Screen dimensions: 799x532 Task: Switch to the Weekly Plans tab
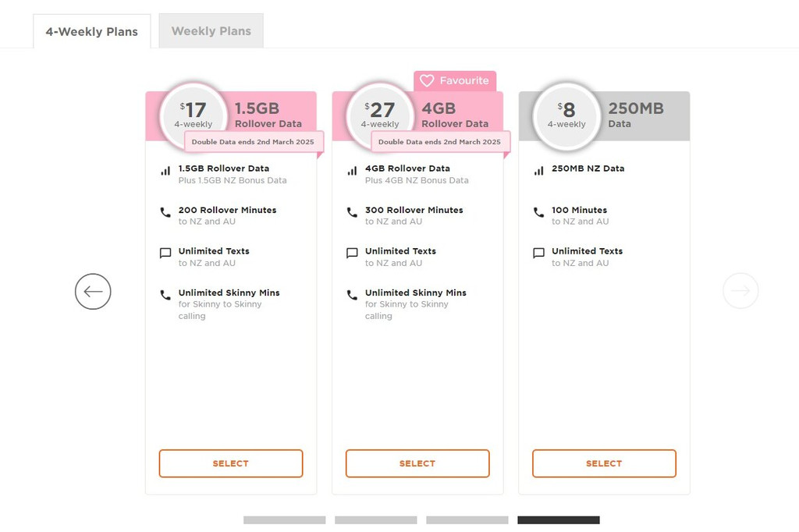pos(211,31)
